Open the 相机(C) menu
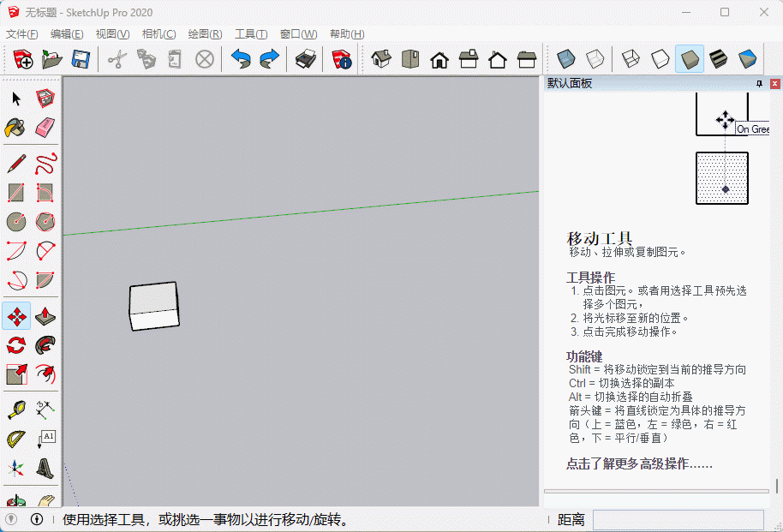Image resolution: width=783 pixels, height=532 pixels. [158, 34]
